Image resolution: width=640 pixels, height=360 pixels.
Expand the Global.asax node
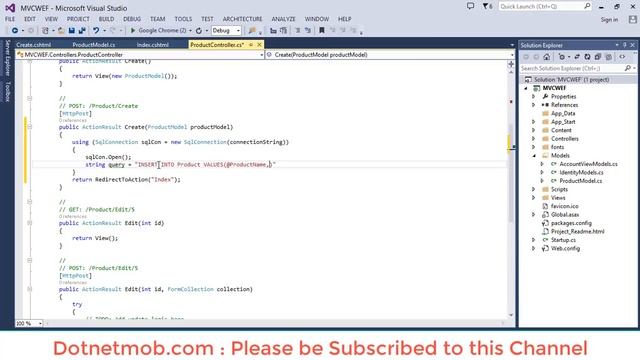pos(533,214)
